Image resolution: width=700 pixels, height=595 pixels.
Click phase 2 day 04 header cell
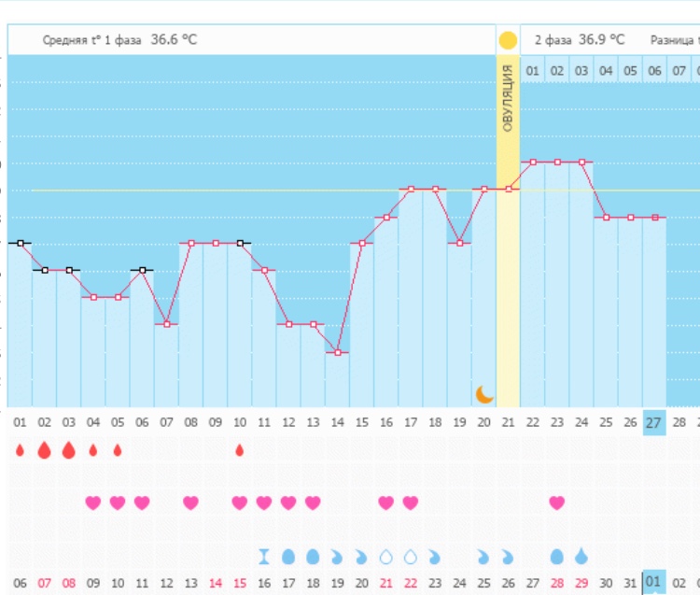point(606,71)
